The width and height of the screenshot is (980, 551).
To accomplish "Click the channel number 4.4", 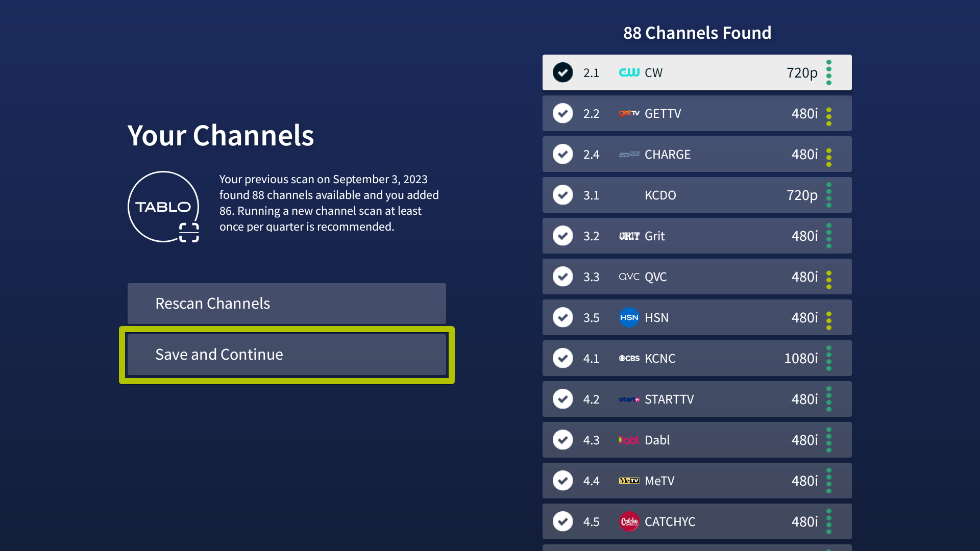I will (x=591, y=481).
